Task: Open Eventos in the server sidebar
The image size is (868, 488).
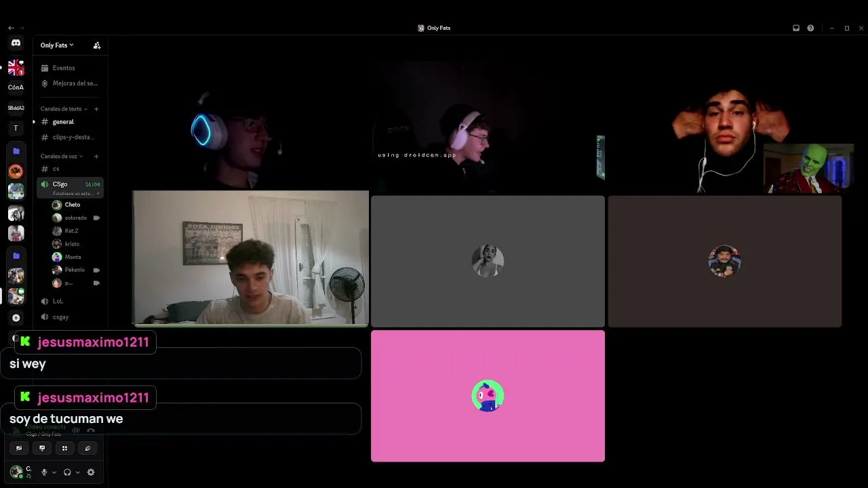Action: click(71, 68)
